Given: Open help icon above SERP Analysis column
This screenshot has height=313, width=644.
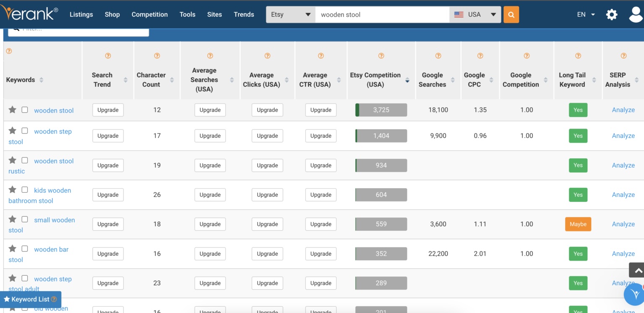Looking at the screenshot, I should click(x=623, y=56).
